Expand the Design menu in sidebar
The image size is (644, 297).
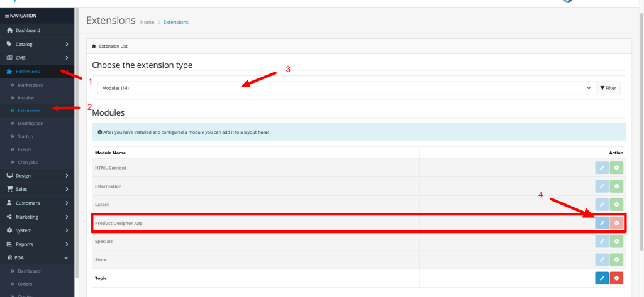point(37,176)
